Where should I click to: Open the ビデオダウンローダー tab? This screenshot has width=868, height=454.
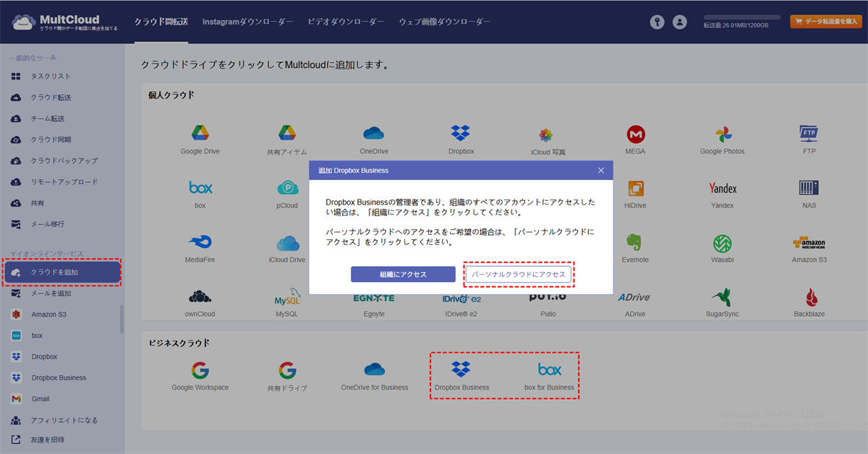(346, 22)
